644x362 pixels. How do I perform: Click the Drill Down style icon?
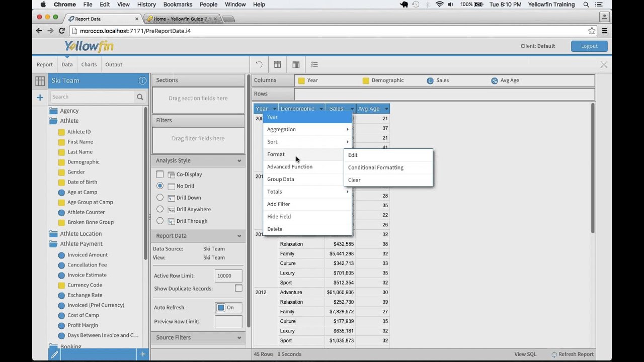(171, 198)
